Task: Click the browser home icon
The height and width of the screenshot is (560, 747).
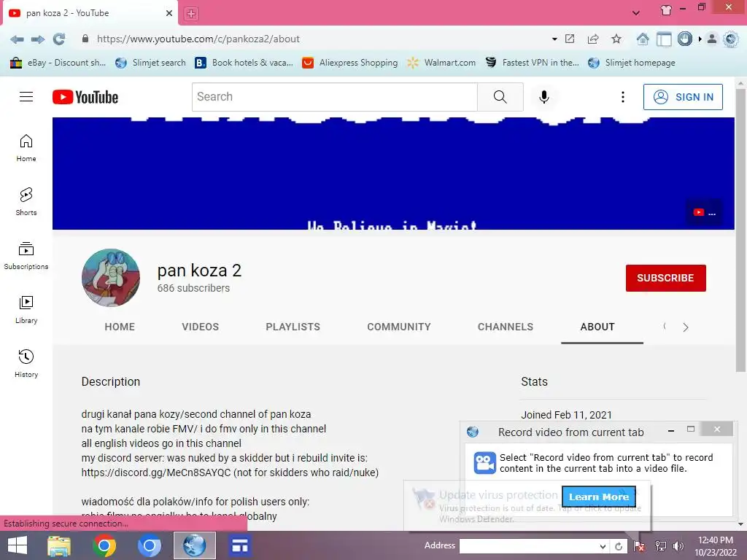Action: (x=643, y=39)
